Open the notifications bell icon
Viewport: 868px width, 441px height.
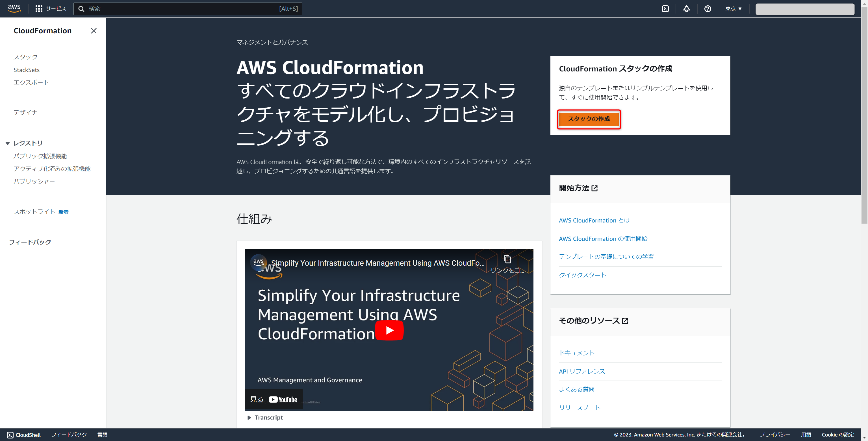pos(686,9)
